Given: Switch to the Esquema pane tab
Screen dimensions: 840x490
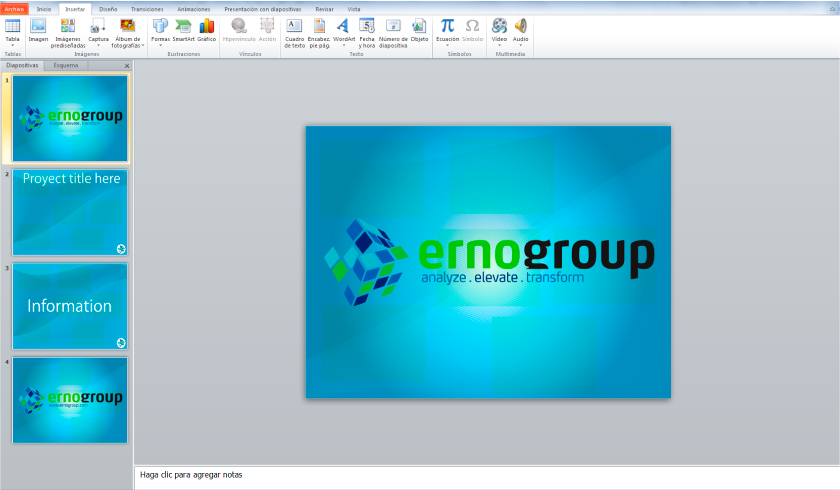Looking at the screenshot, I should 66,65.
